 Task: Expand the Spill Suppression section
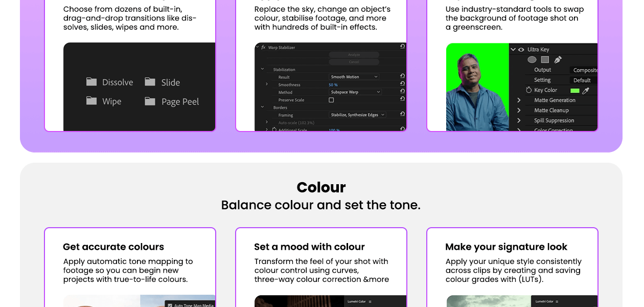point(519,120)
